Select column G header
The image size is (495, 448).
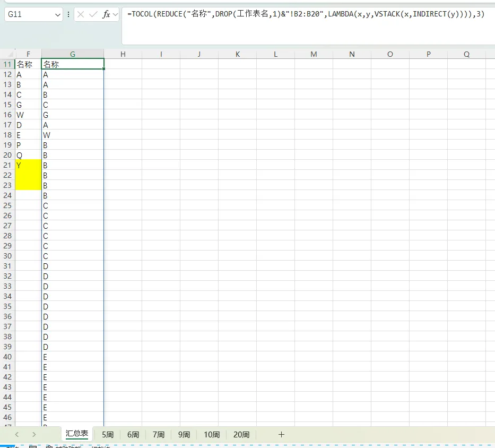point(73,54)
